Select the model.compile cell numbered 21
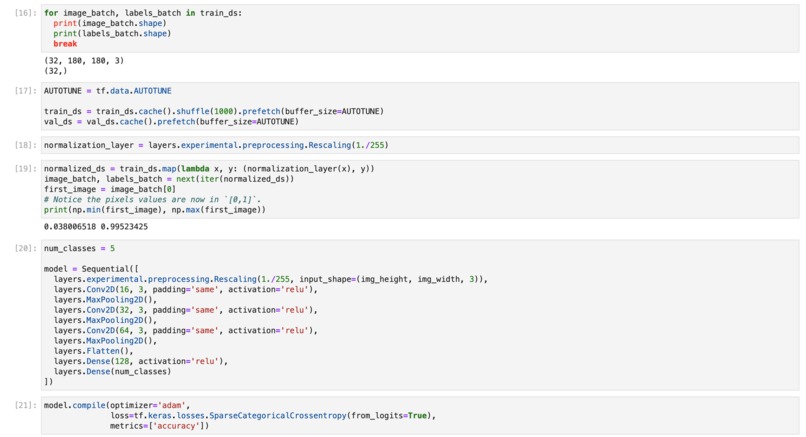 pos(420,416)
